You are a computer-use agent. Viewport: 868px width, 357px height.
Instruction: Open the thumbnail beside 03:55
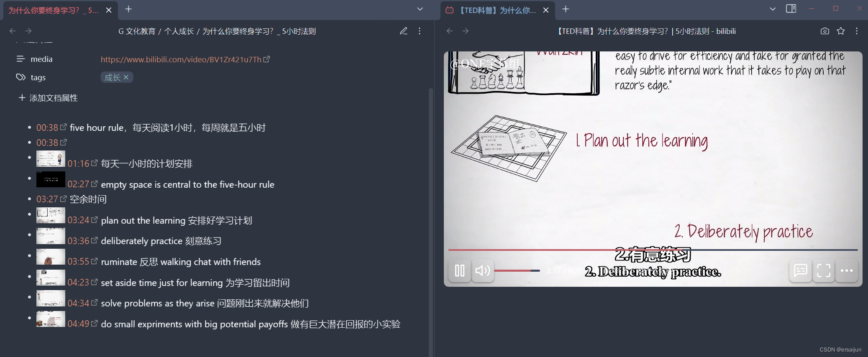[x=51, y=257]
